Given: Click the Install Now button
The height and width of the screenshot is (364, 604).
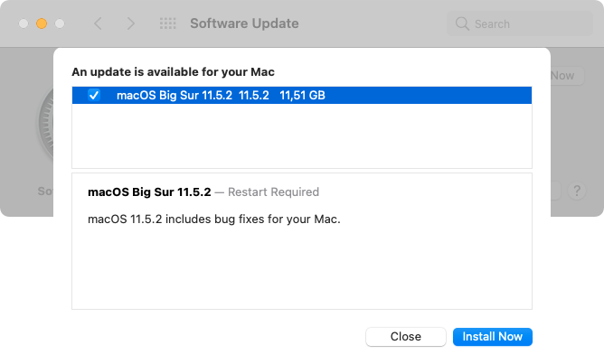Looking at the screenshot, I should [492, 337].
